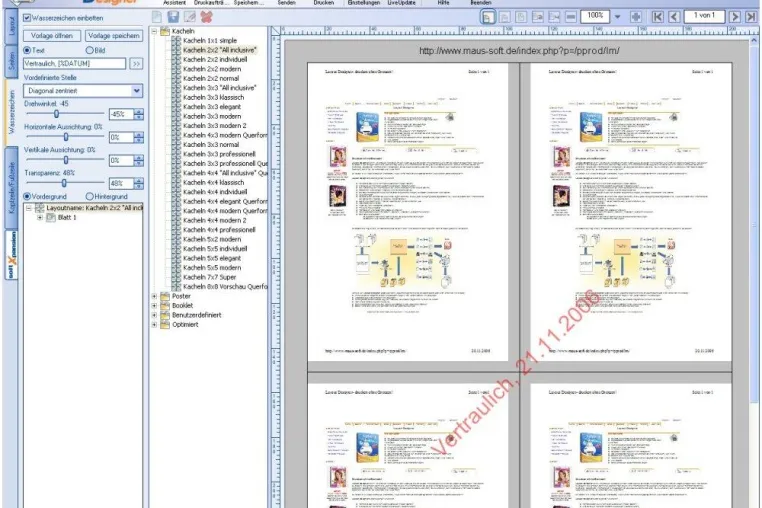Click the Booklet folder icon

click(165, 305)
